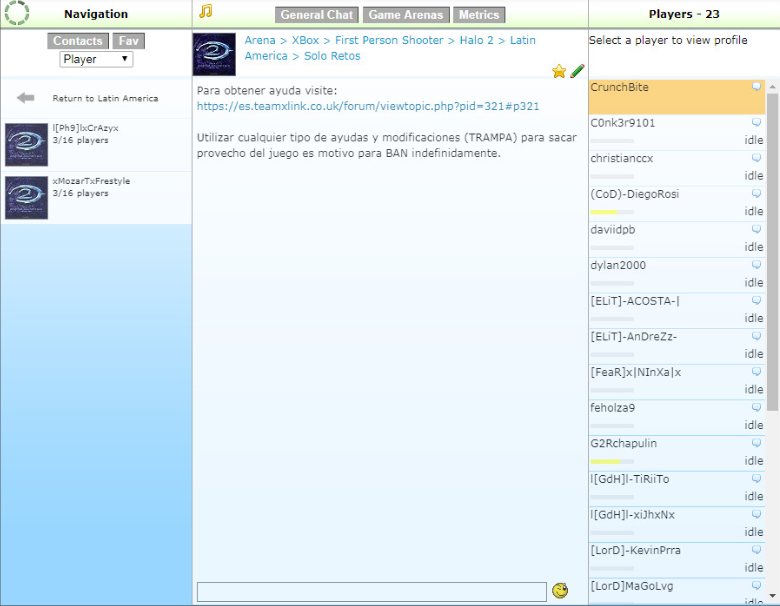Select player feholza9

click(677, 418)
